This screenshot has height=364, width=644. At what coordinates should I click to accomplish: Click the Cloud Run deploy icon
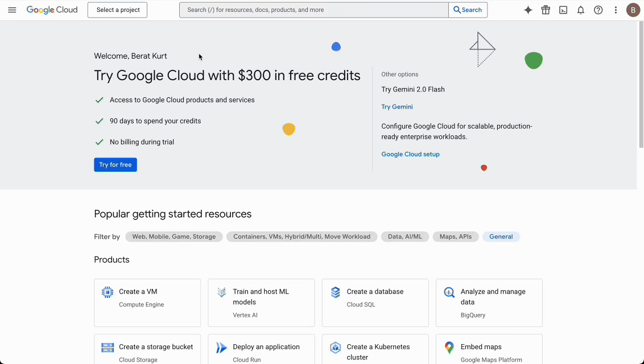tap(221, 347)
